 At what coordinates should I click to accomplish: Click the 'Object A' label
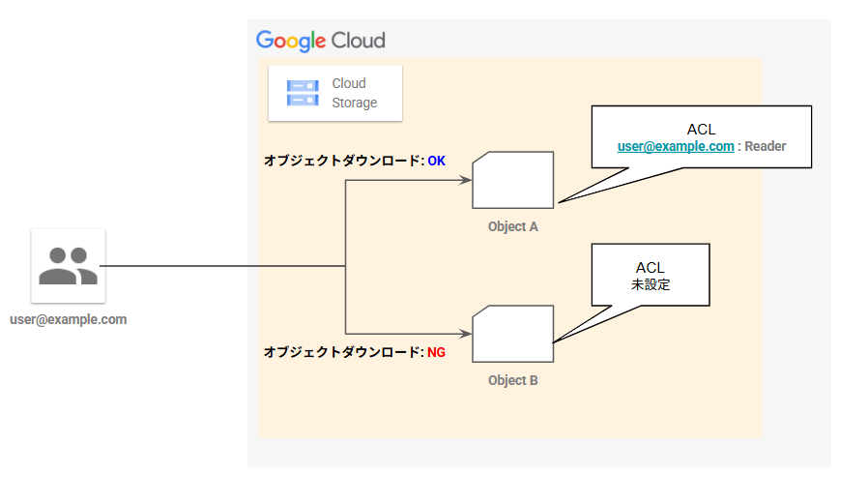tap(512, 226)
